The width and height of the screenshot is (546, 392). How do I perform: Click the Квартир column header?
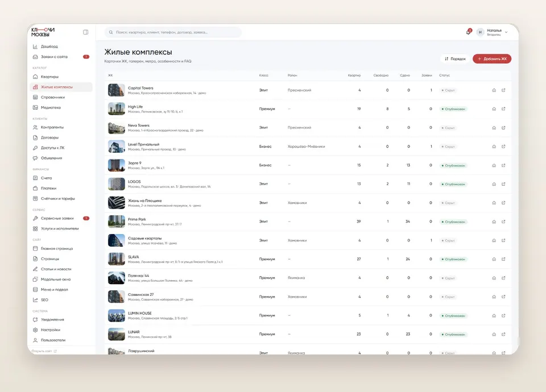click(354, 76)
